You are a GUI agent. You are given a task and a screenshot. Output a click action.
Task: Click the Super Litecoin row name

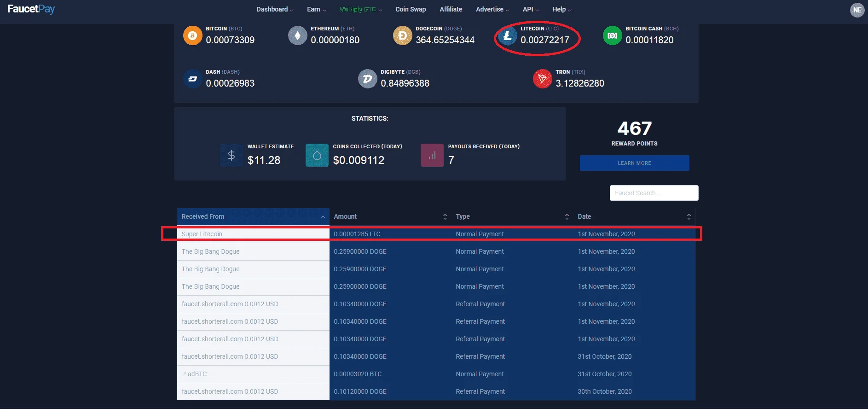202,234
